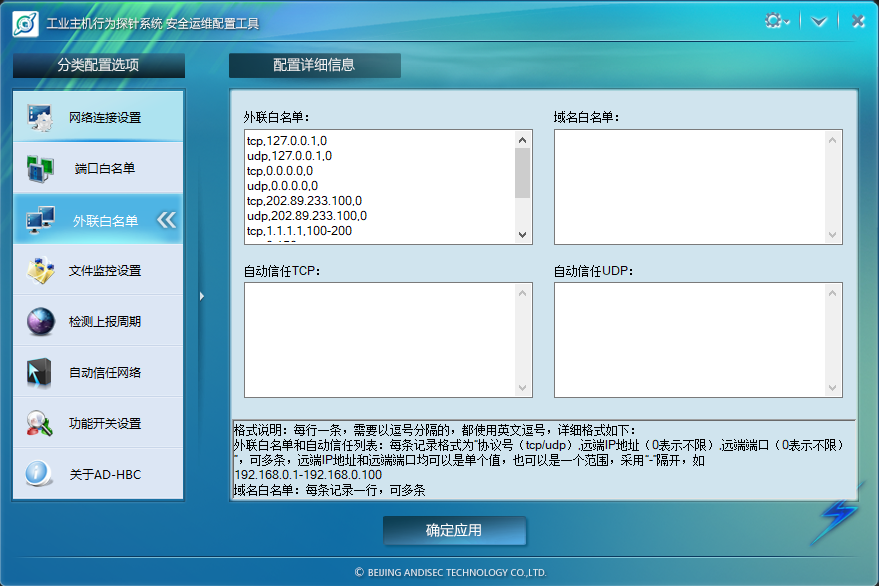Open the 检测上报周期 menu item
The height and width of the screenshot is (586, 879).
pos(104,321)
